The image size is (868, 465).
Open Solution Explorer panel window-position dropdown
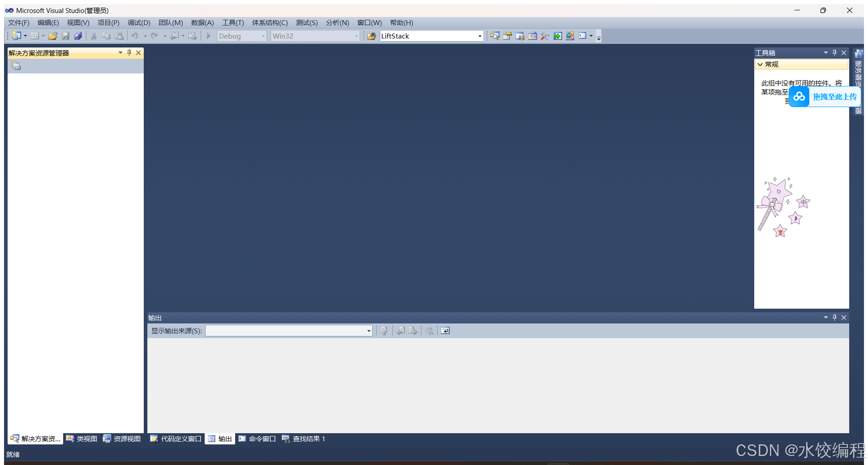[120, 53]
